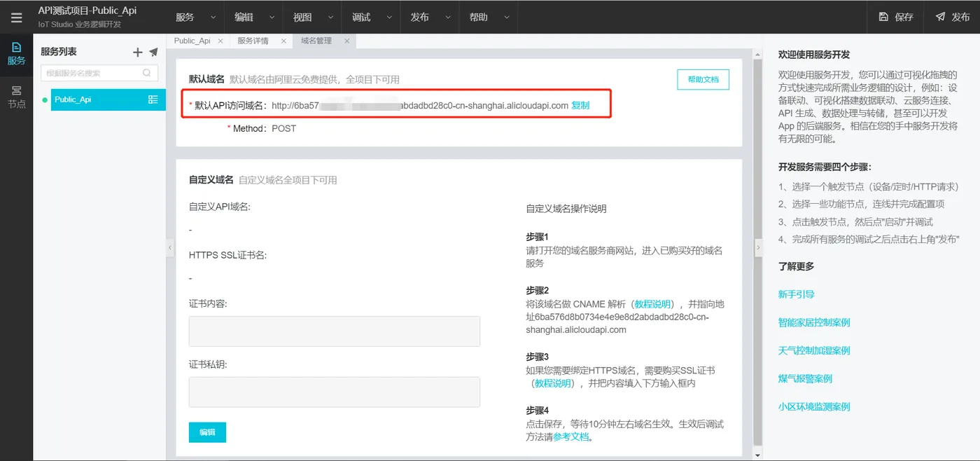Open the hamburger menu icon
980x461 pixels.
click(x=16, y=18)
